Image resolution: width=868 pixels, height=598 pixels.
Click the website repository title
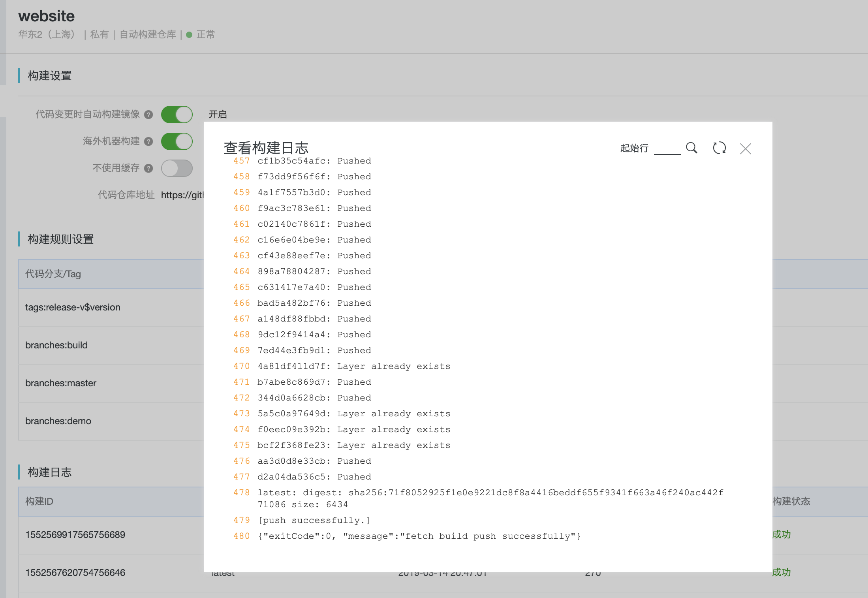46,16
